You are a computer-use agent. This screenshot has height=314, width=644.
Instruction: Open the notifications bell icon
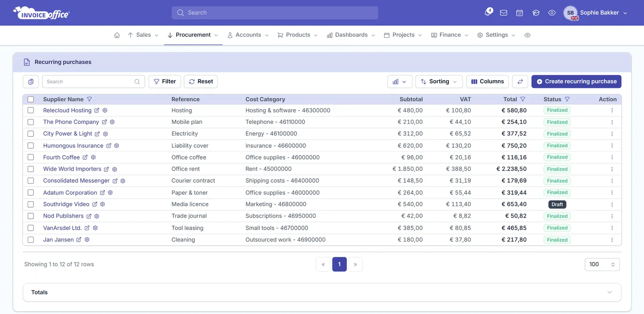[488, 12]
